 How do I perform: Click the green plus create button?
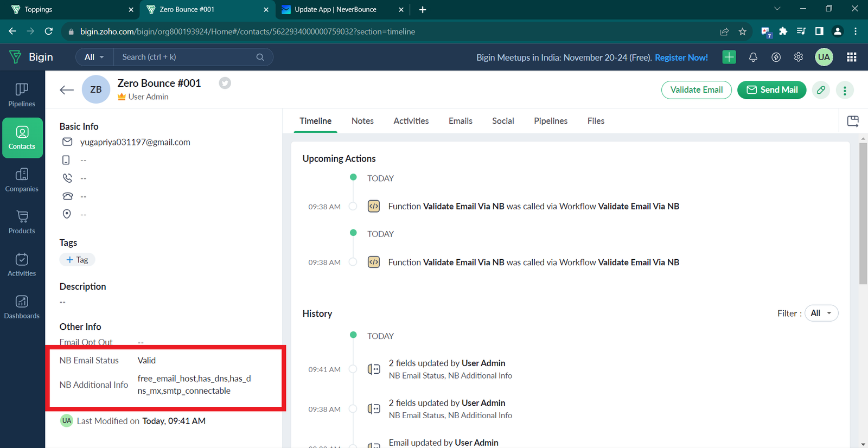[729, 57]
